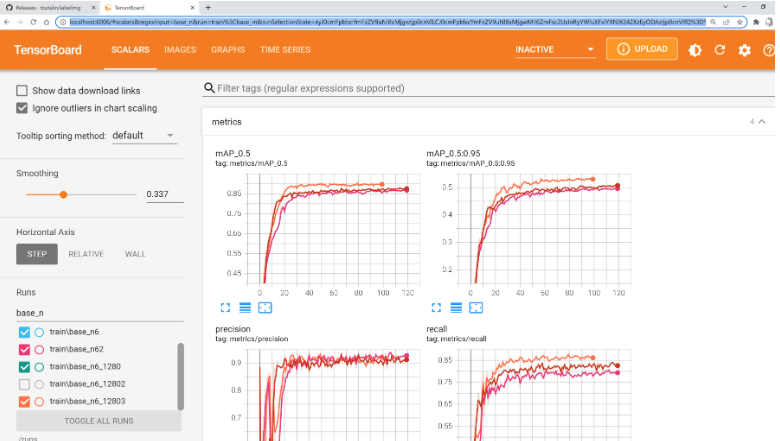The image size is (780, 441).
Task: Click the precision chart plot area
Action: (x=333, y=395)
